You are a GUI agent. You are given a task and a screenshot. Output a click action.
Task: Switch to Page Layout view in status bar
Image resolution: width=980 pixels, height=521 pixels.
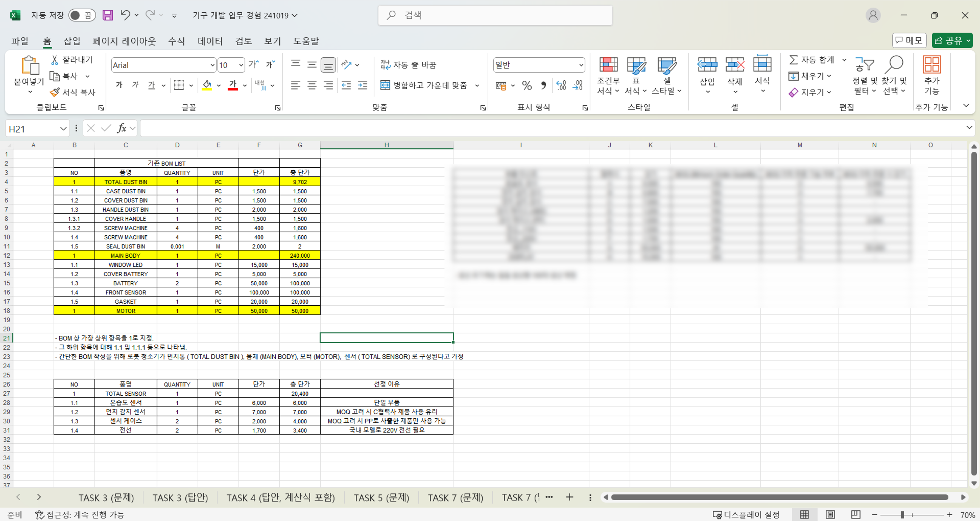830,514
